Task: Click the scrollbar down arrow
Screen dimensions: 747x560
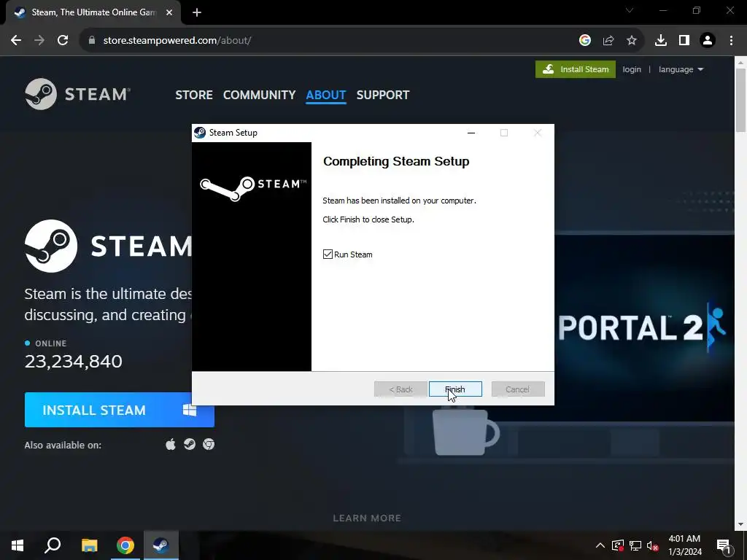Action: coord(740,524)
